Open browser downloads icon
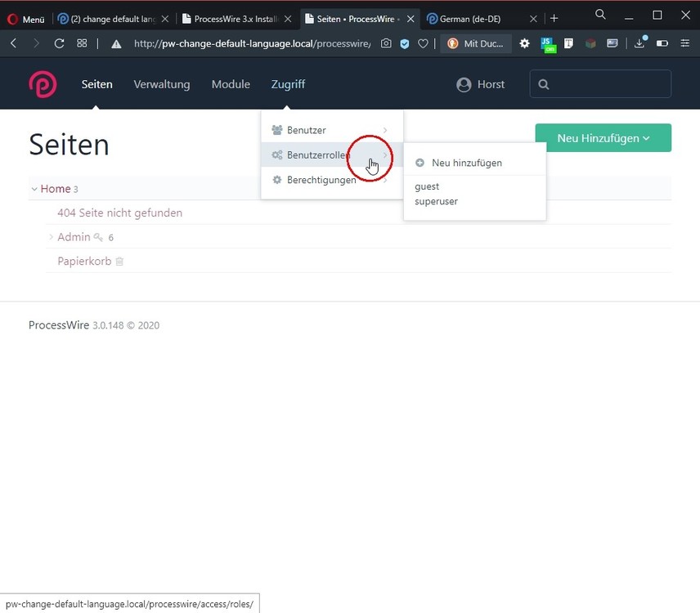700x613 pixels. tap(639, 43)
